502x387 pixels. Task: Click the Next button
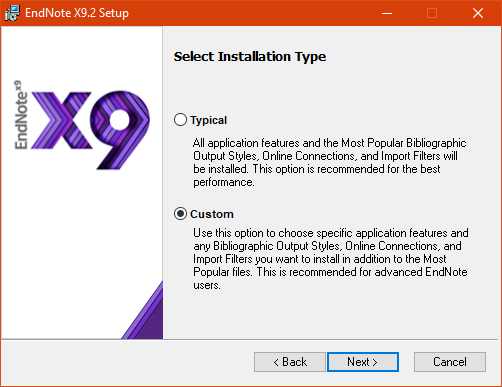pyautogui.click(x=363, y=362)
